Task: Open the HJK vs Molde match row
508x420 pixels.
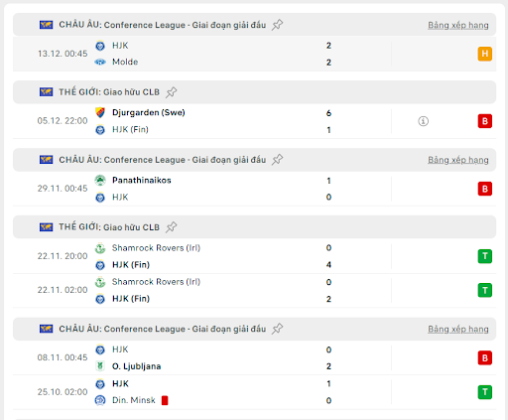Action: pyautogui.click(x=254, y=54)
